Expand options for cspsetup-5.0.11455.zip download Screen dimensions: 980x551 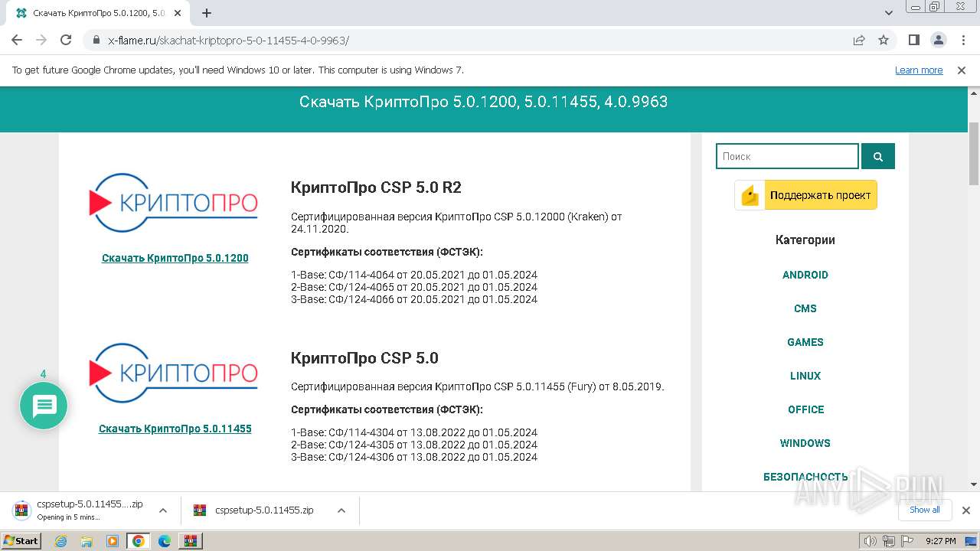coord(341,510)
